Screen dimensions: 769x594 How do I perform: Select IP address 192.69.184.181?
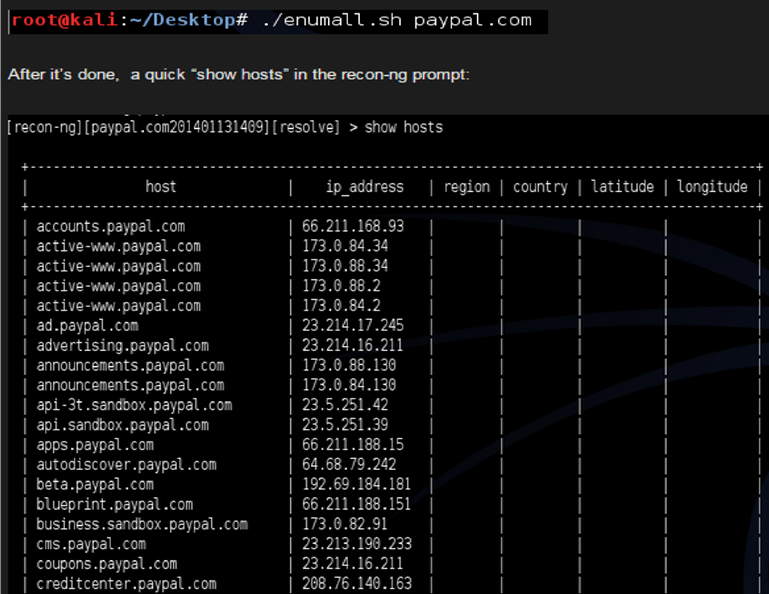[356, 484]
